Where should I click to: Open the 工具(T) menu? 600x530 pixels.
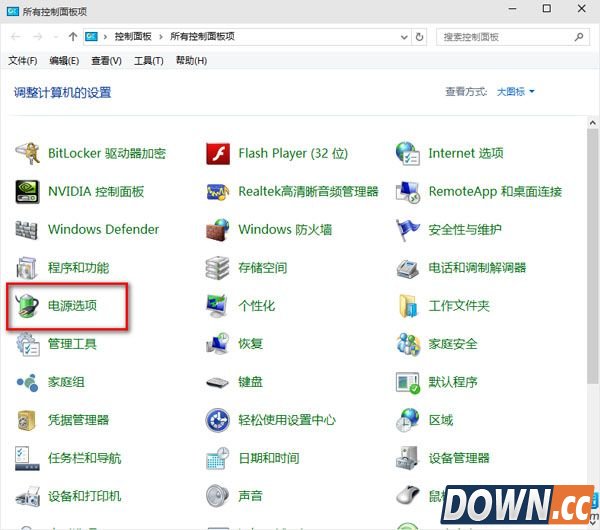148,61
